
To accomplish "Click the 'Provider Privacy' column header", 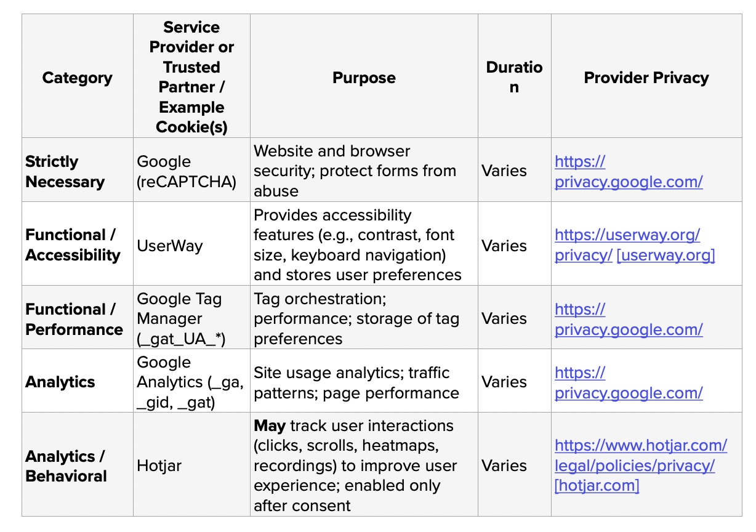I will click(x=646, y=78).
